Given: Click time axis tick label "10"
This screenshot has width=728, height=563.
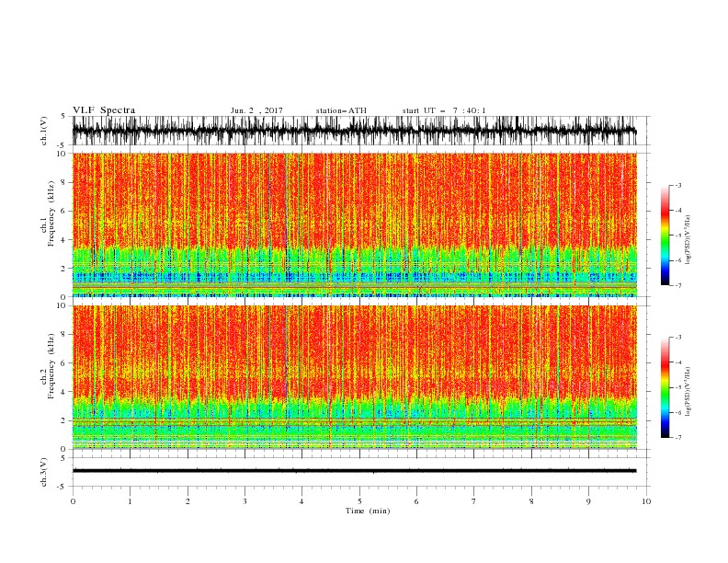Looking at the screenshot, I should pyautogui.click(x=646, y=501).
